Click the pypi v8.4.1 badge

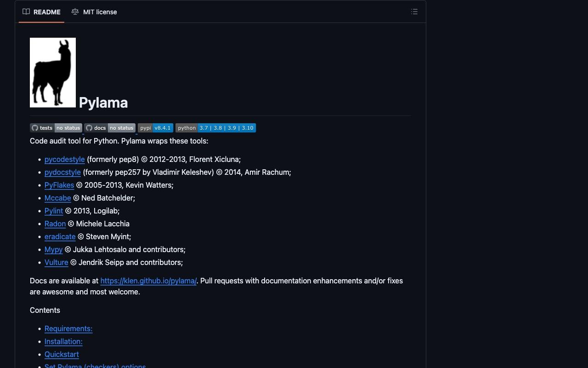[155, 128]
